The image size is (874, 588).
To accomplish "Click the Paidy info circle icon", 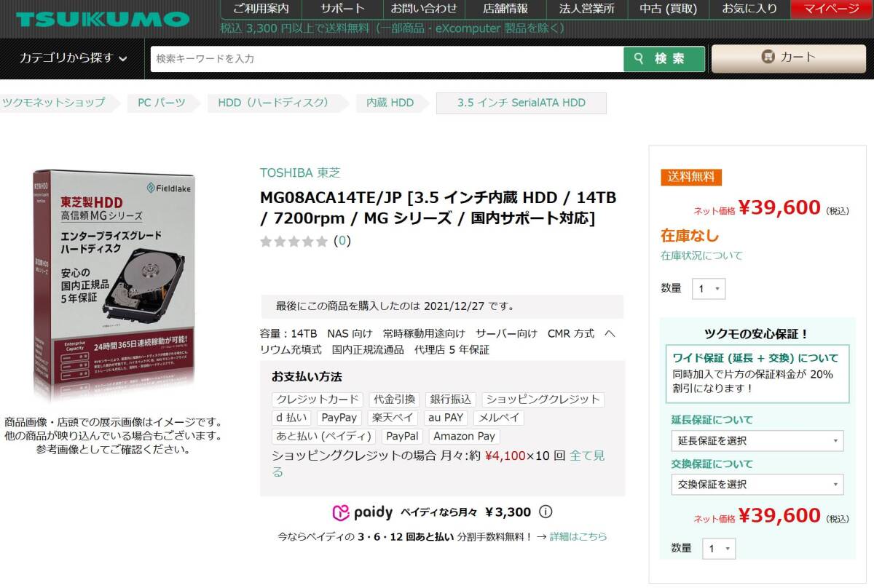I will tap(546, 512).
